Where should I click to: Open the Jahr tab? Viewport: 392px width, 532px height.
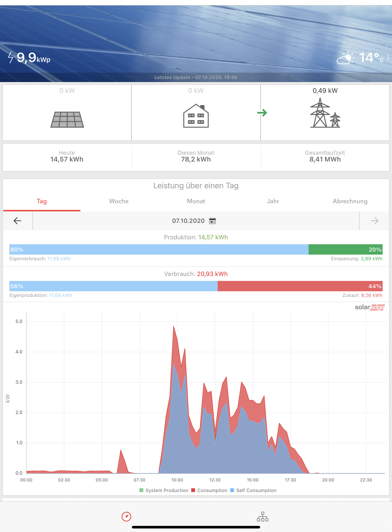click(x=273, y=201)
